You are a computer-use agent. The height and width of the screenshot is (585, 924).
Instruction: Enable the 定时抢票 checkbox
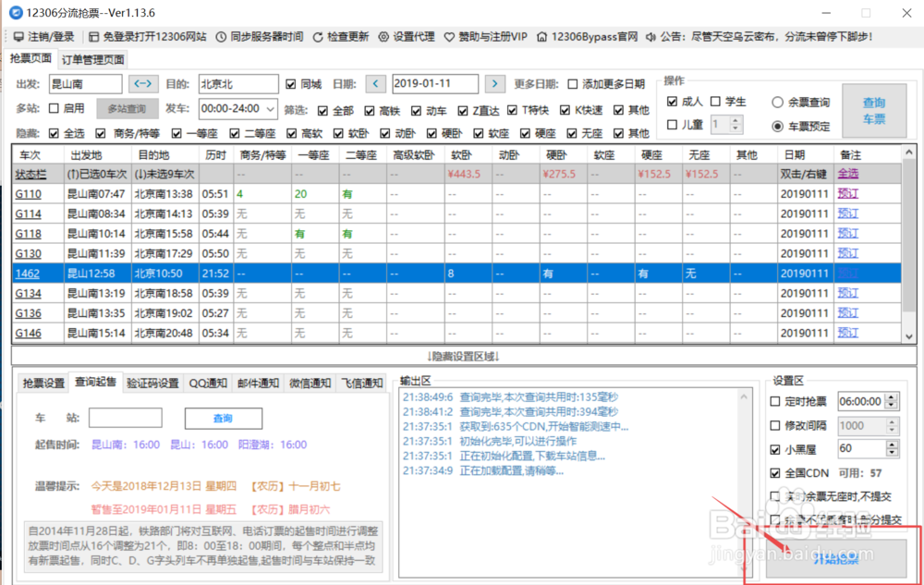[x=774, y=401]
